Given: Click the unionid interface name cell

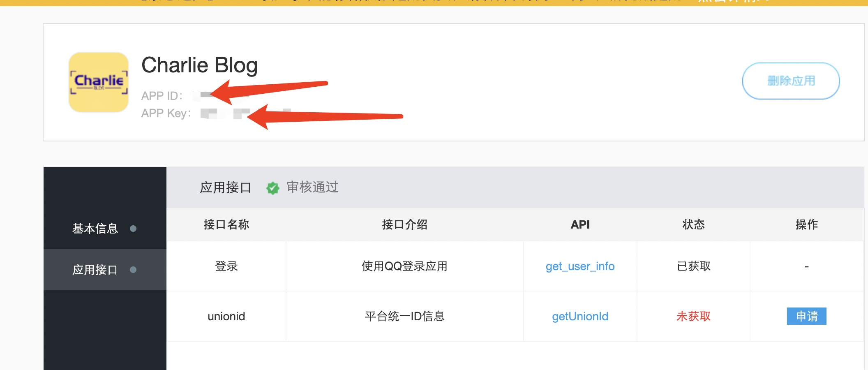Looking at the screenshot, I should (x=226, y=317).
